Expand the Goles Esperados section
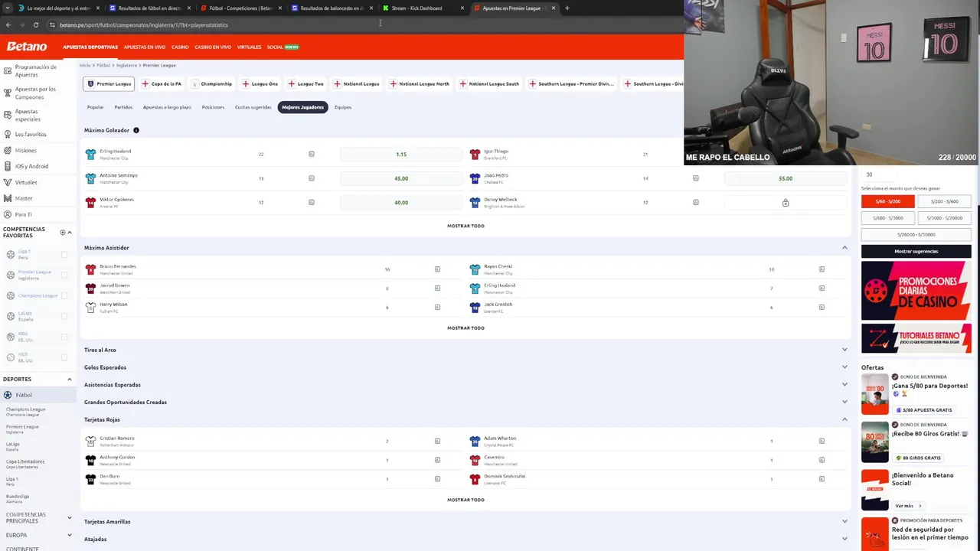Image resolution: width=980 pixels, height=551 pixels. (844, 367)
